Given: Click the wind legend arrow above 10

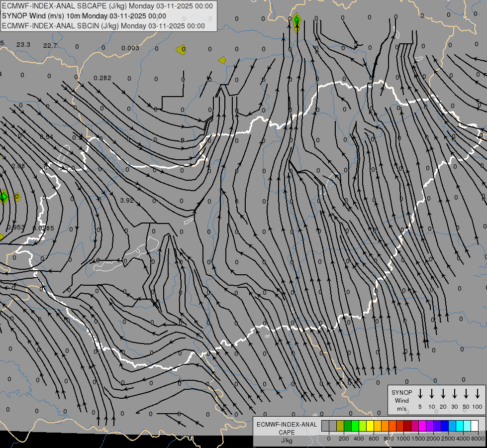Looking at the screenshot, I should (432, 394).
